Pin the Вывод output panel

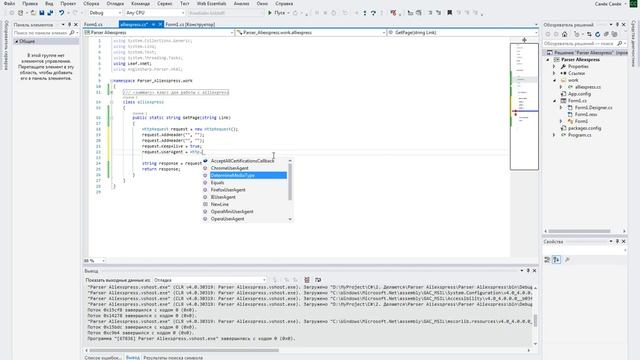tap(528, 271)
